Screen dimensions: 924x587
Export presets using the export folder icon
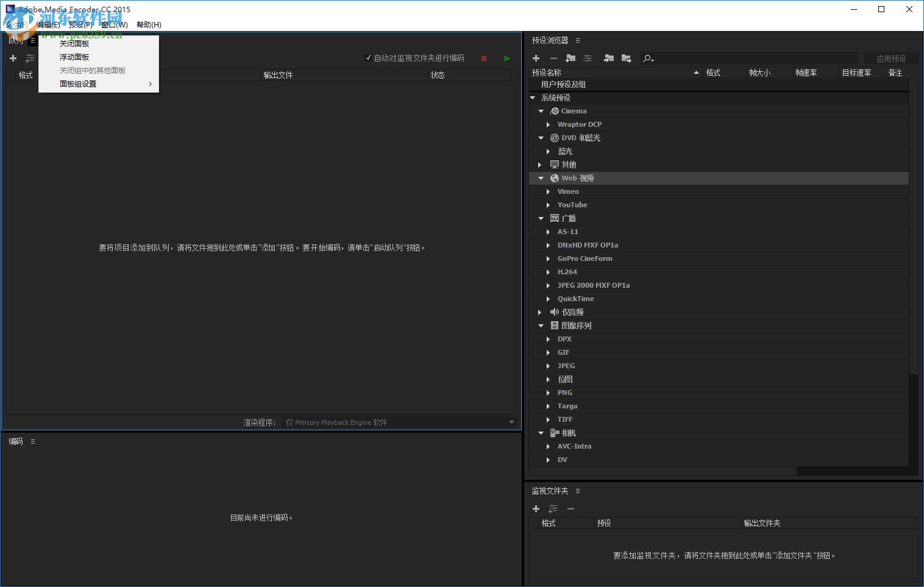pos(626,58)
